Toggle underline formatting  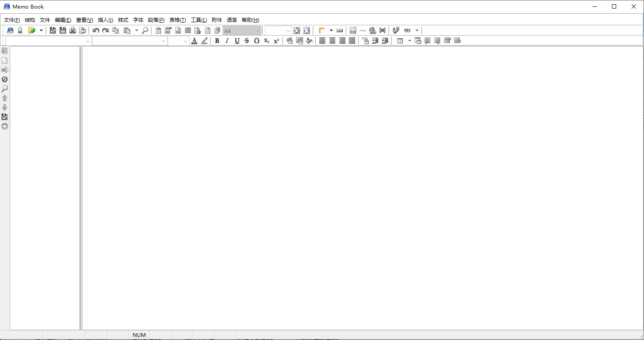237,41
